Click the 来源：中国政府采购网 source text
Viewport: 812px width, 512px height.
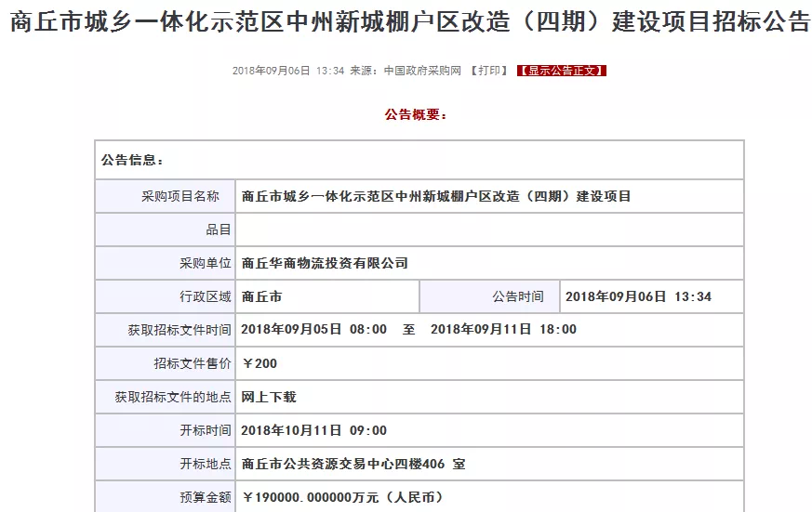coord(406,71)
